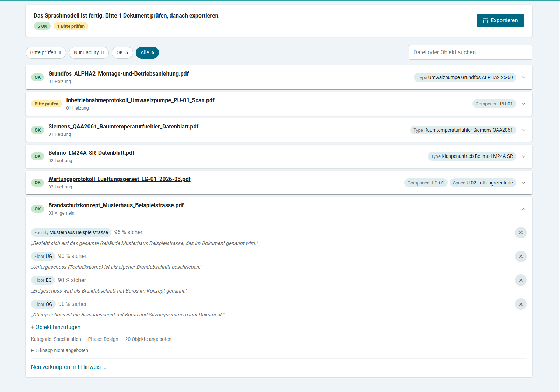Click the 5 OK status badge

(42, 26)
